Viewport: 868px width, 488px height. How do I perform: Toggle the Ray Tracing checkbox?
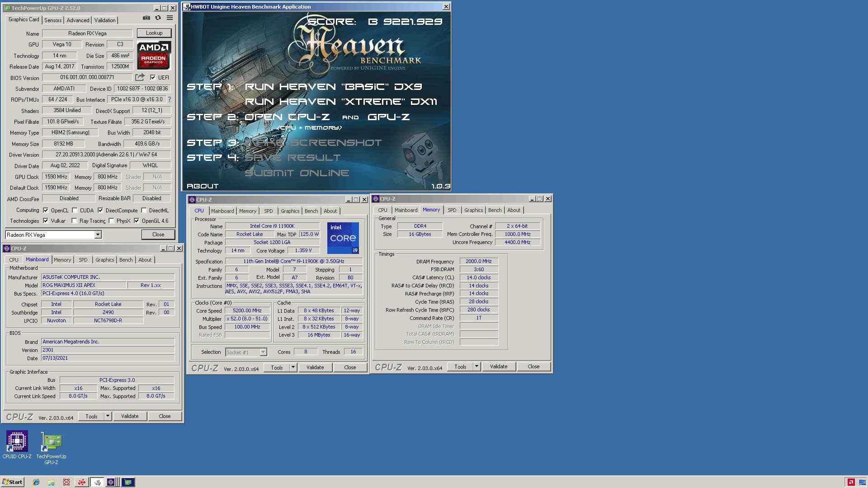(74, 221)
